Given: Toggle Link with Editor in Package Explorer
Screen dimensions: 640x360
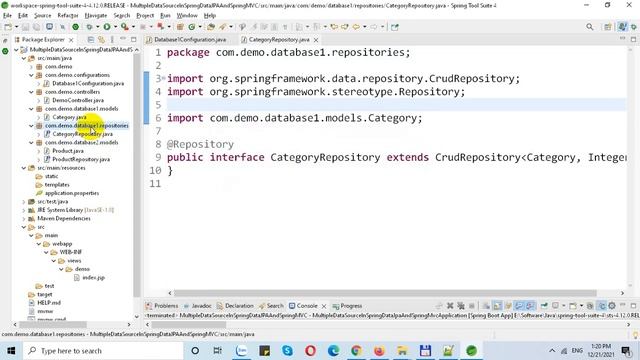Looking at the screenshot, I should (x=101, y=40).
